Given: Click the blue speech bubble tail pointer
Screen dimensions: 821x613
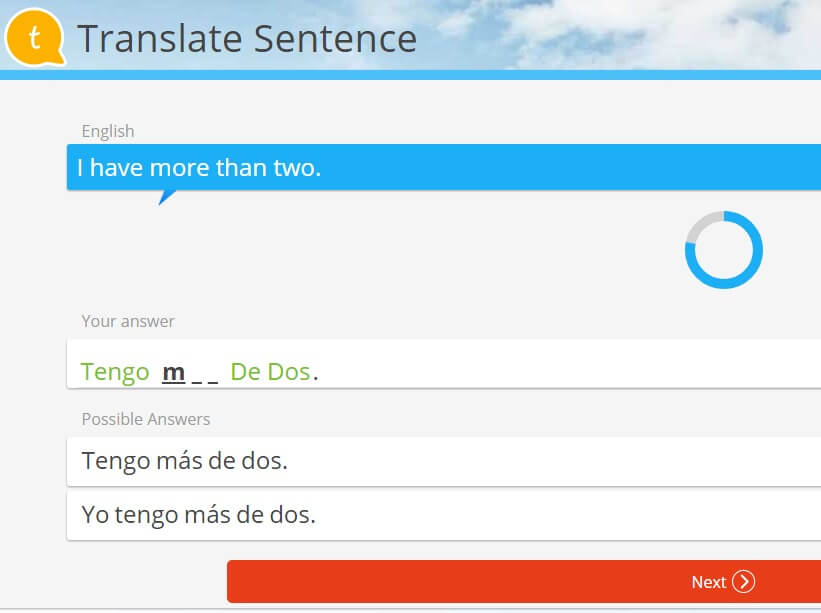Looking at the screenshot, I should click(167, 197).
